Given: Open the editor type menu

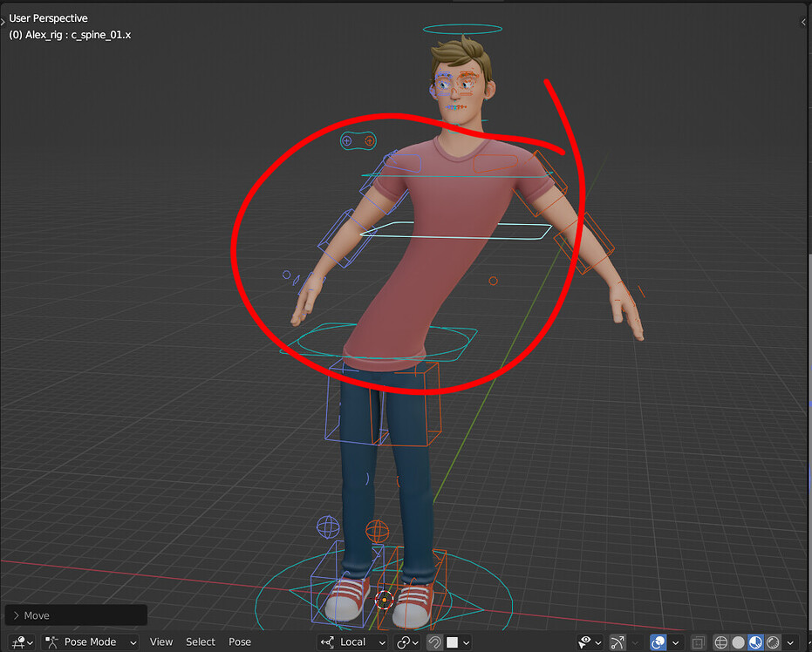Looking at the screenshot, I should tap(23, 642).
